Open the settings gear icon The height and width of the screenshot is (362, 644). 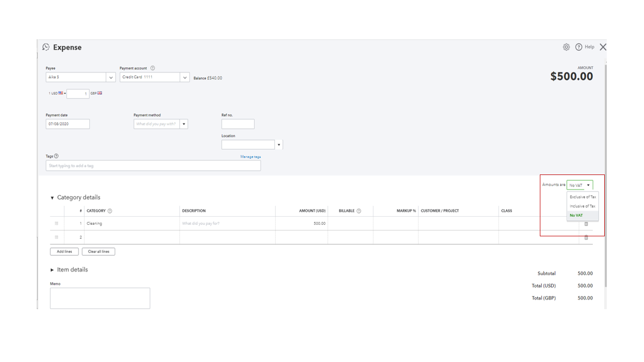pos(566,47)
